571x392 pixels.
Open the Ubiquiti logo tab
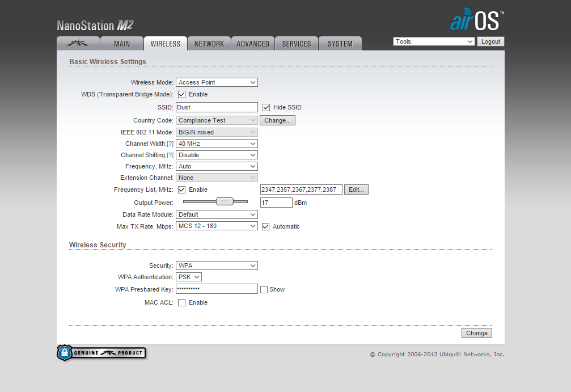coord(78,44)
